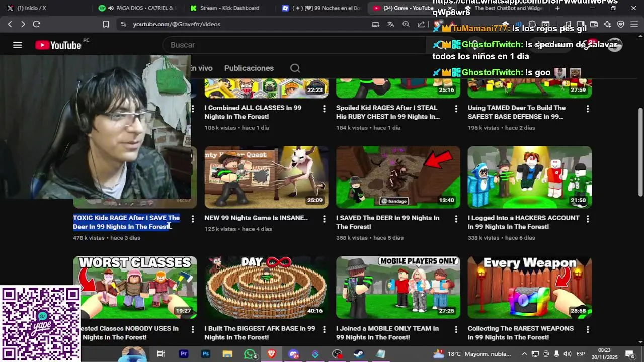Bookmark this page icon
The width and height of the screenshot is (644, 362).
point(106,24)
